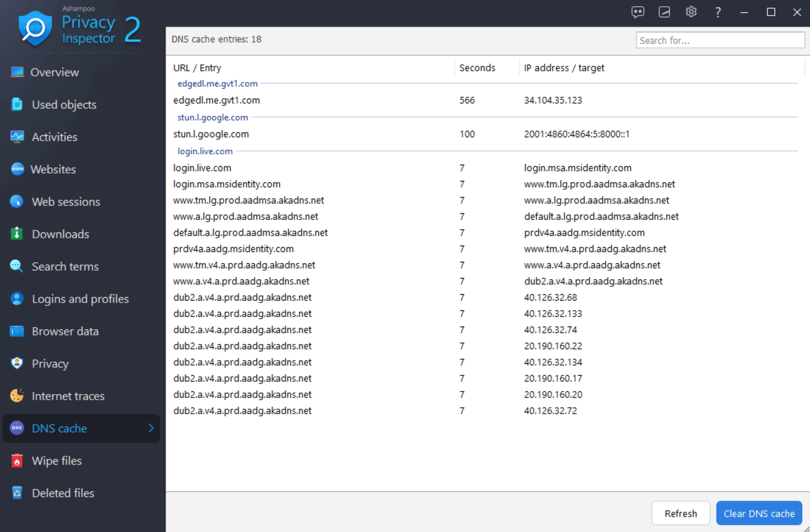
Task: Toggle the dark/light theme icon
Action: [x=664, y=12]
